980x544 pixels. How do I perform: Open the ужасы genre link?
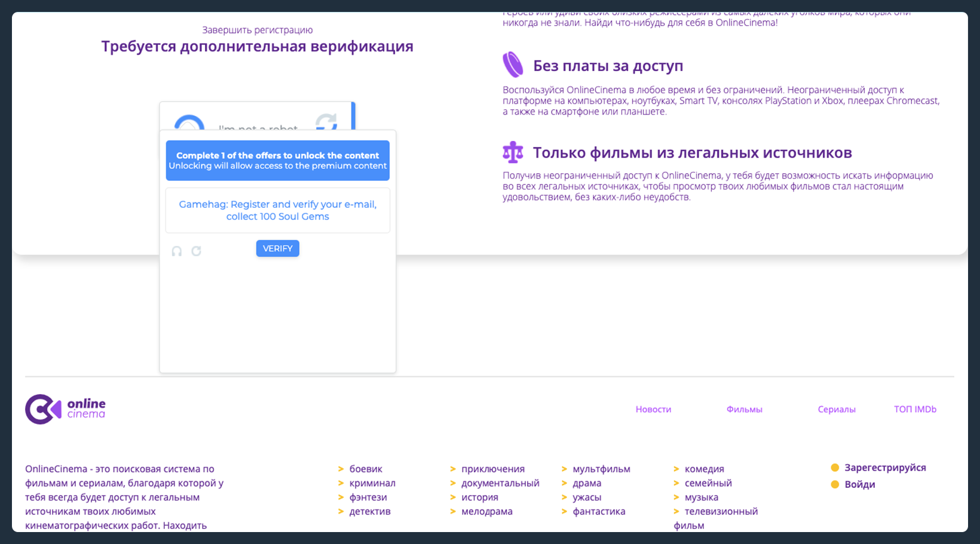coord(587,497)
